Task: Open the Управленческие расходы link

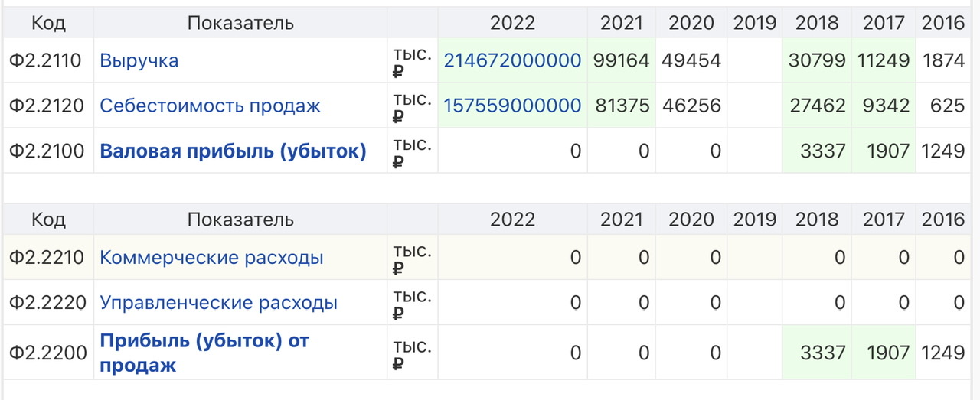Action: coord(218,303)
